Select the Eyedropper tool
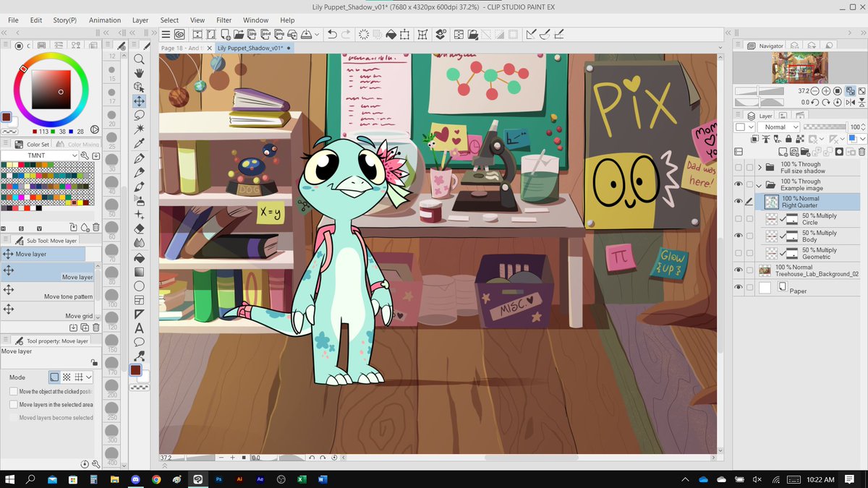The image size is (868, 488). tap(139, 143)
